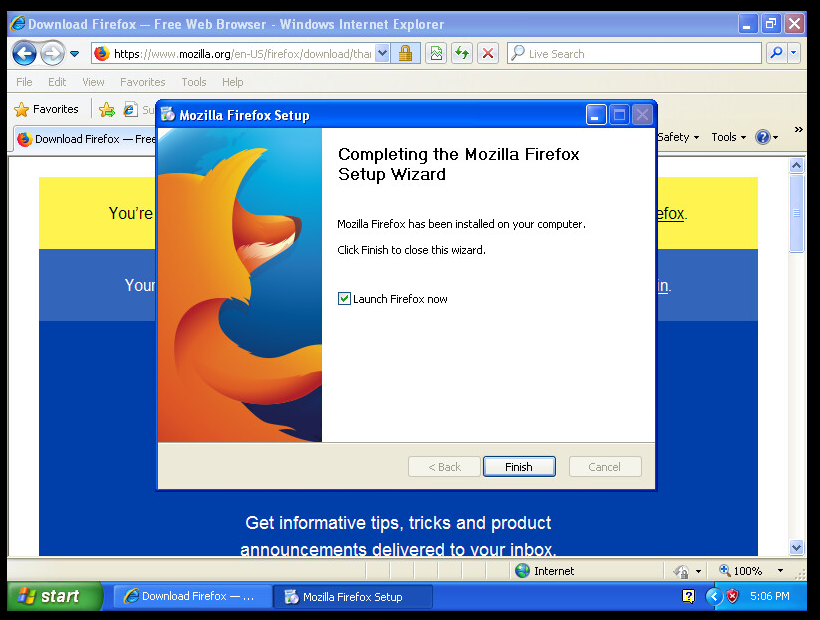
Task: Click the Compatibility View icon
Action: pos(436,53)
